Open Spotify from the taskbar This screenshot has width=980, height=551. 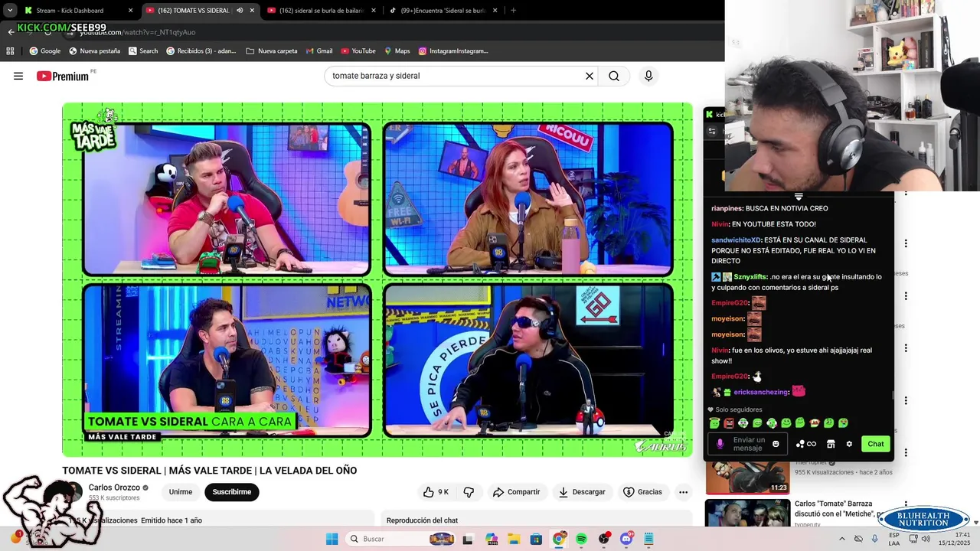tap(581, 539)
